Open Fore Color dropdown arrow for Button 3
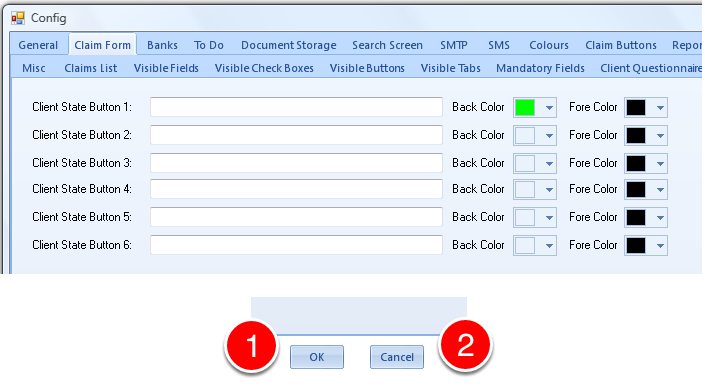Screen dimensions: 705x386 coord(660,164)
